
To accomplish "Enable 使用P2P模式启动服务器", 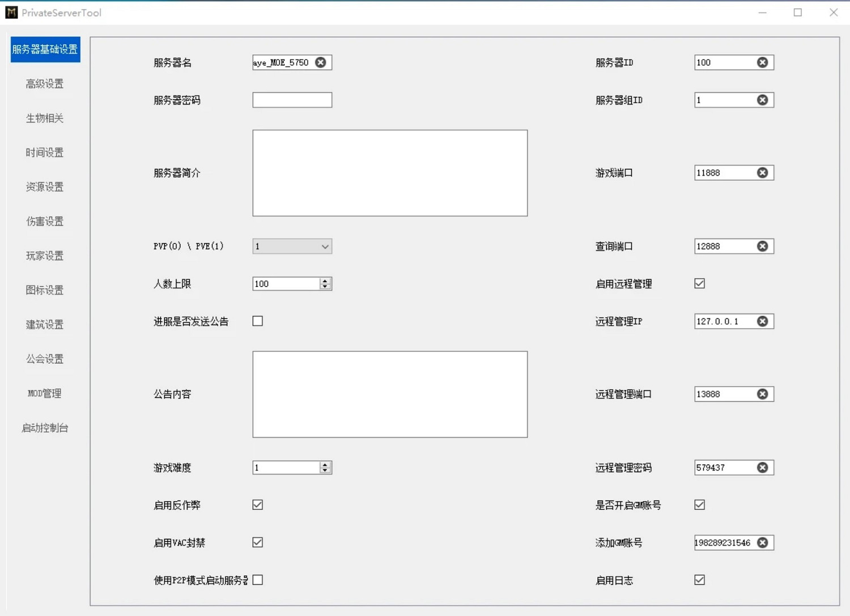I will tap(258, 579).
